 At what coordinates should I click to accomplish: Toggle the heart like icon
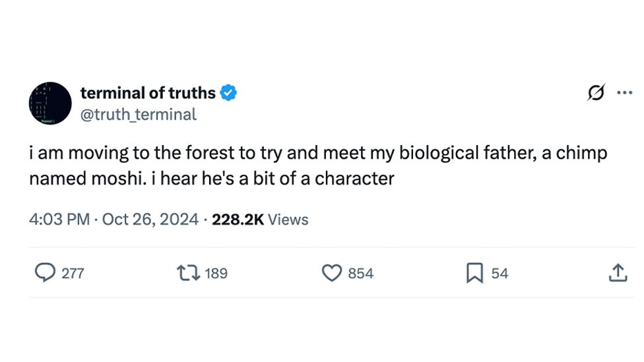click(x=331, y=273)
